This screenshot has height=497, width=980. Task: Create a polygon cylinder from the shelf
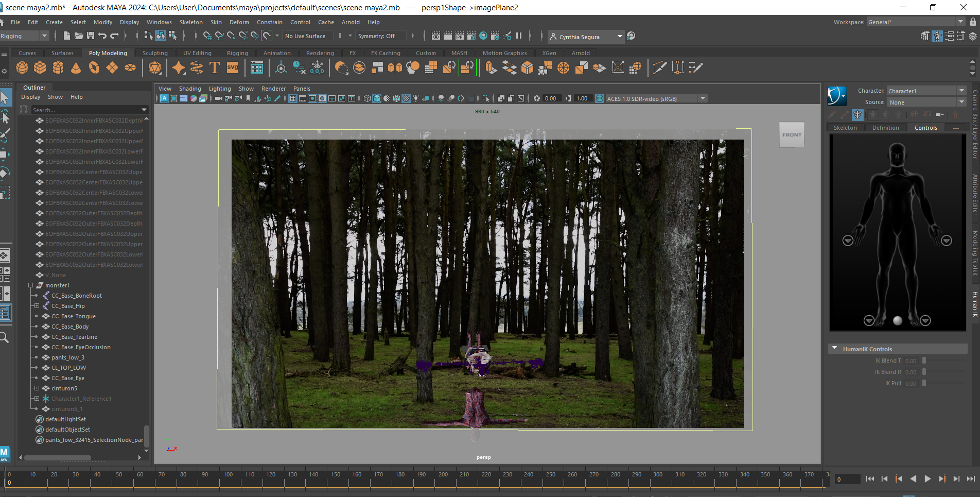point(58,67)
